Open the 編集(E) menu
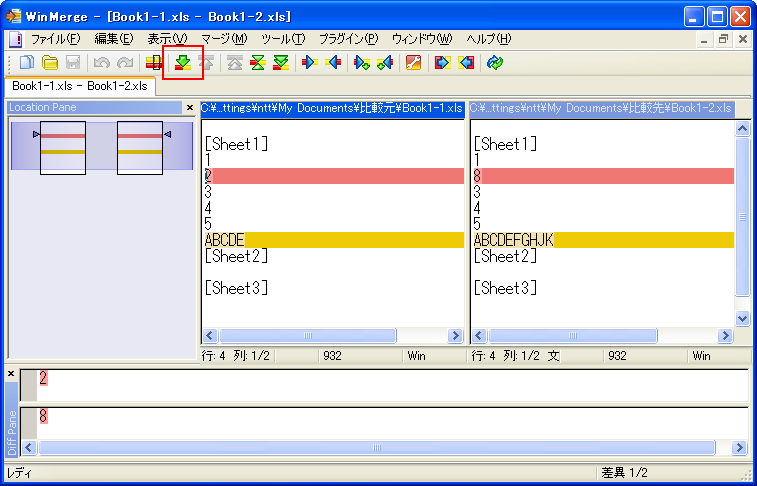Viewport: 757px width, 486px height. point(113,39)
